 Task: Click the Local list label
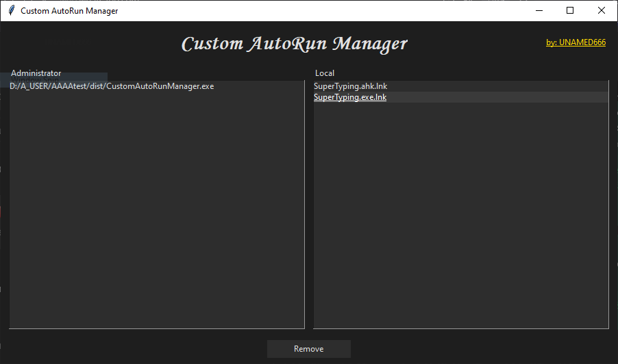click(x=325, y=73)
